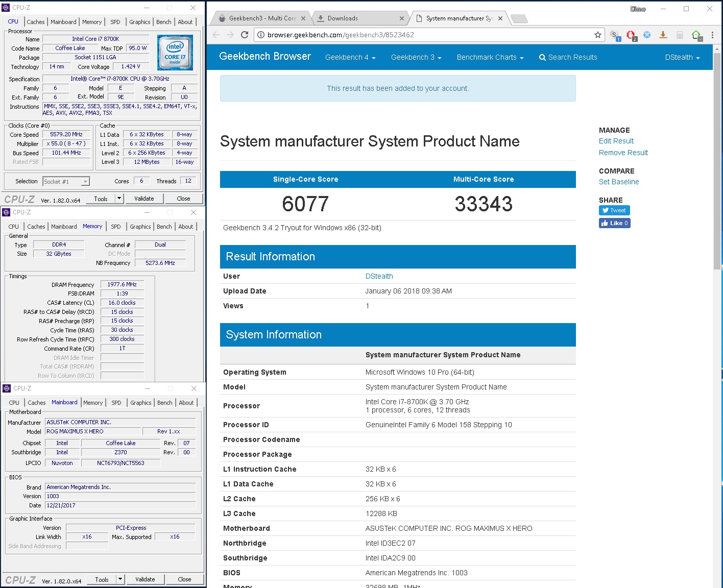View site information icon in address bar
This screenshot has height=588, width=723.
click(260, 35)
